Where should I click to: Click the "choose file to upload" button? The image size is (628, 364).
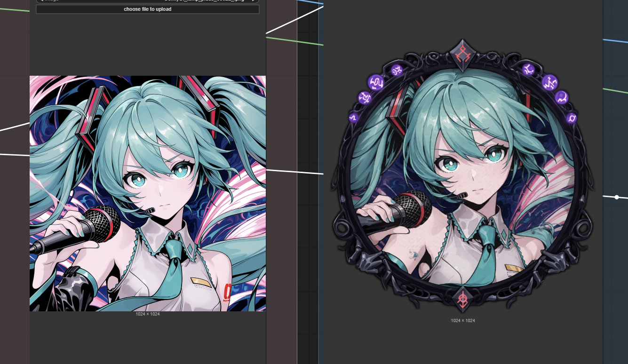tap(148, 9)
